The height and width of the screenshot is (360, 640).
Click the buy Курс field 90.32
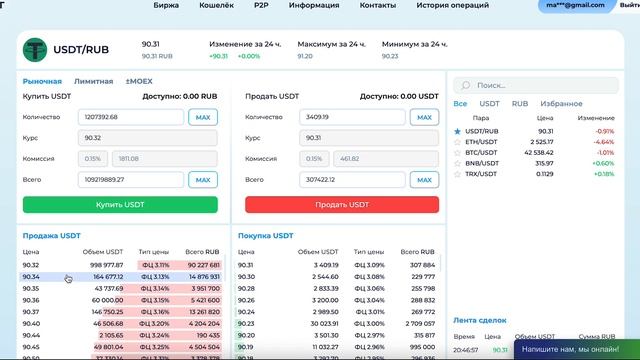point(148,138)
